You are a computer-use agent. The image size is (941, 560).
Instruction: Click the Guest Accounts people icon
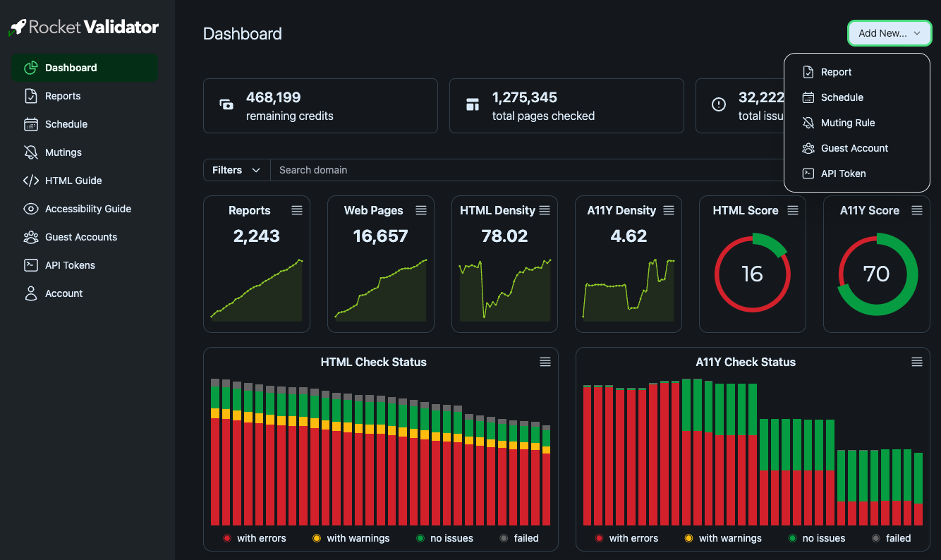coord(31,237)
